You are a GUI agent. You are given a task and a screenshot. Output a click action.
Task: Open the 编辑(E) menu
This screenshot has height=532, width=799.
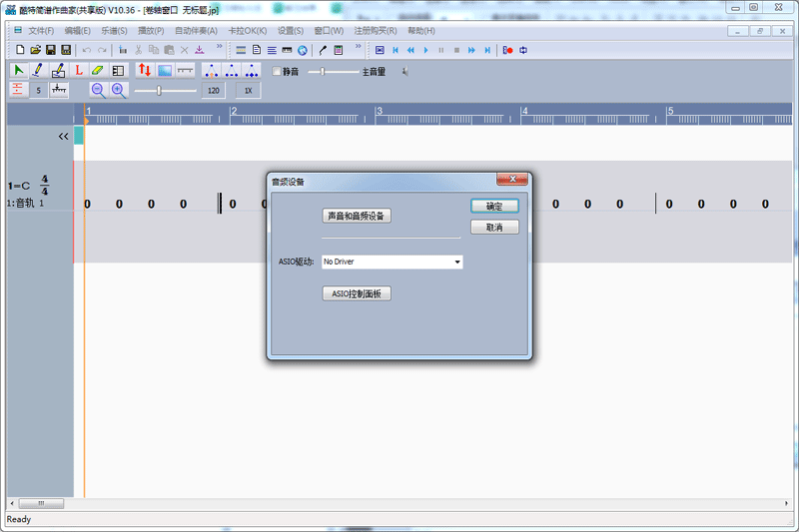point(78,31)
